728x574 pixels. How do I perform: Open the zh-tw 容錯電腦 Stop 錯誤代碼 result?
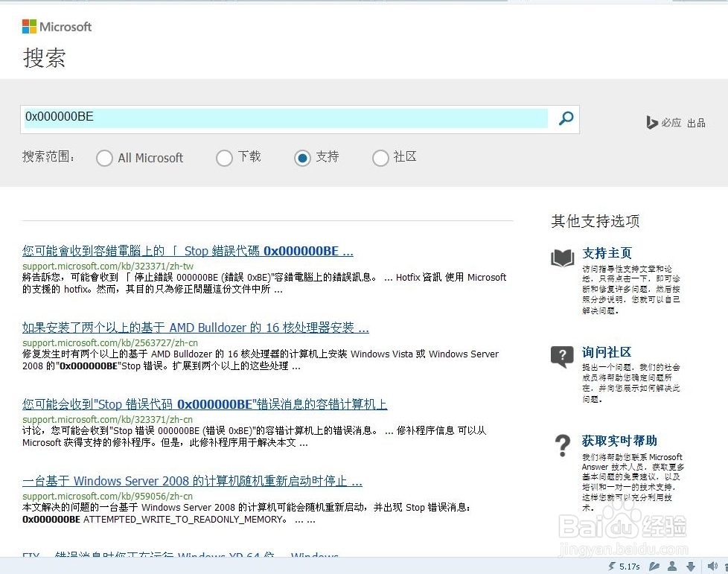click(x=188, y=251)
